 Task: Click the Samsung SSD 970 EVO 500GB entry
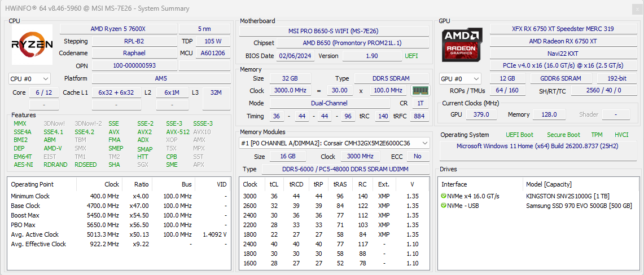(x=579, y=205)
